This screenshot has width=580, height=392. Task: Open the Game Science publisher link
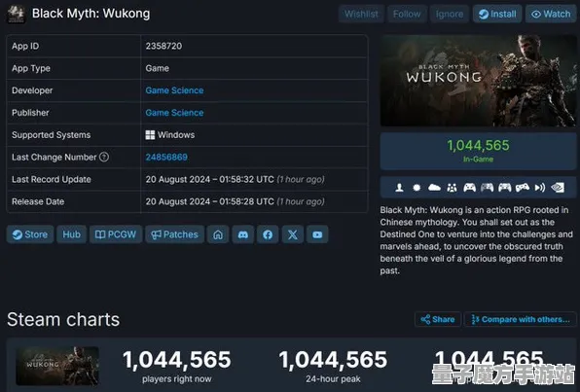174,113
